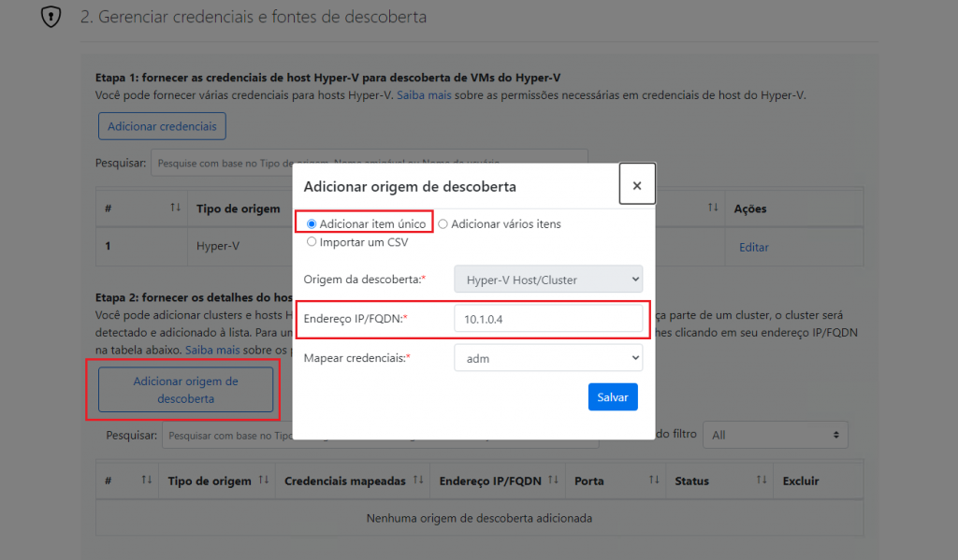This screenshot has height=560, width=958.
Task: Click the shield icon beside section 2 heading
Action: (51, 18)
